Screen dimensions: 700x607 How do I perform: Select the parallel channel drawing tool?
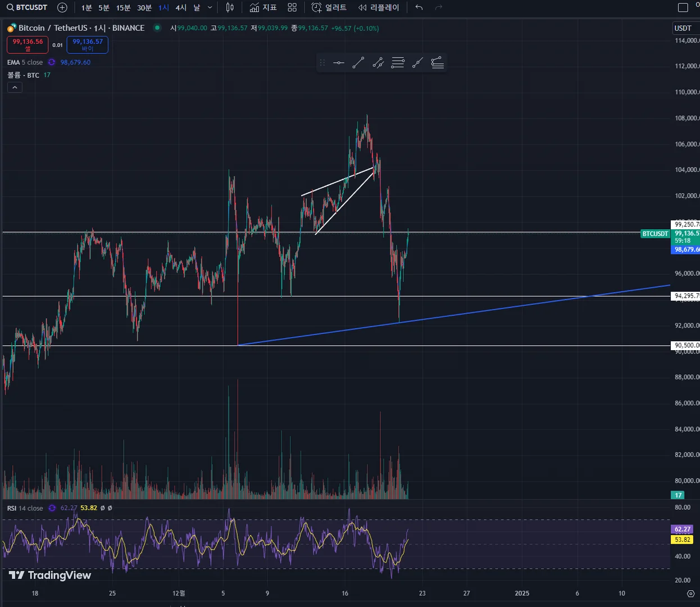pos(378,63)
